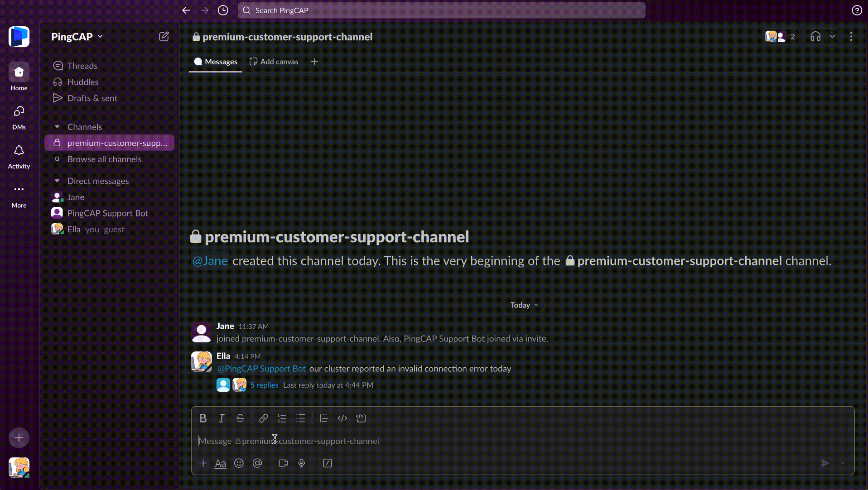Insert a code block
868x490 pixels.
pyautogui.click(x=361, y=418)
